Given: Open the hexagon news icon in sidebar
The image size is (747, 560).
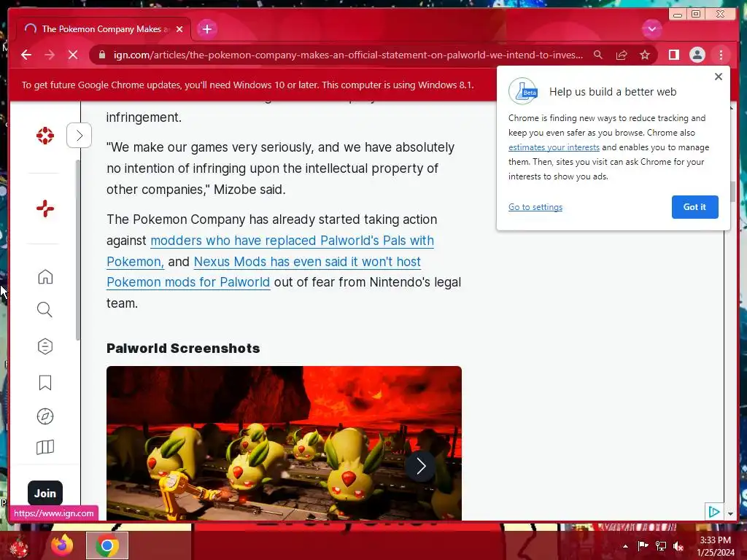Looking at the screenshot, I should [x=44, y=346].
